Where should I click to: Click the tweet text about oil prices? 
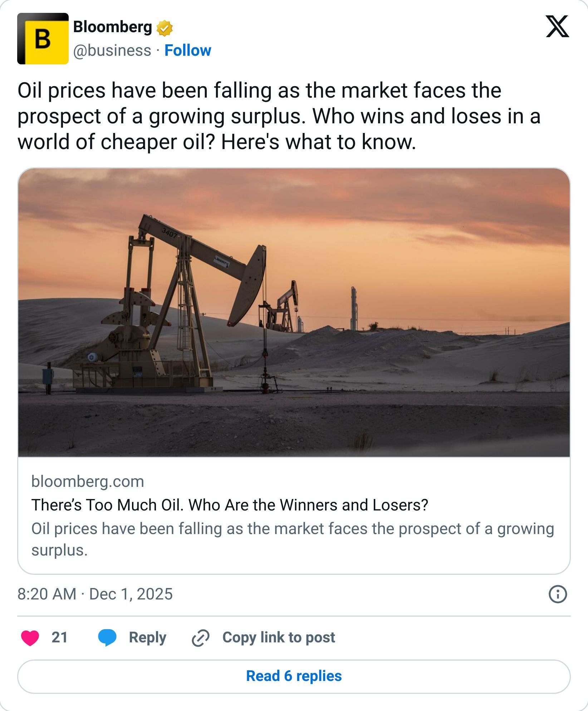click(x=279, y=116)
